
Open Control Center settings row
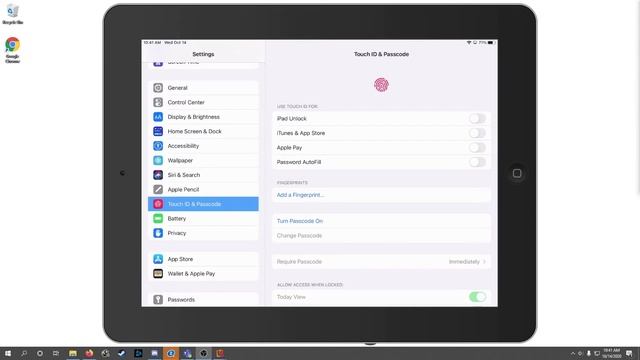203,102
